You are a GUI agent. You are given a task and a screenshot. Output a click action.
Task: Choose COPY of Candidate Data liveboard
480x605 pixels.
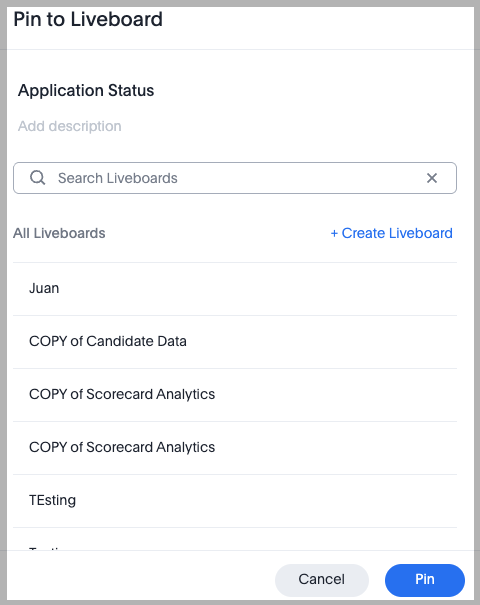[x=235, y=341]
